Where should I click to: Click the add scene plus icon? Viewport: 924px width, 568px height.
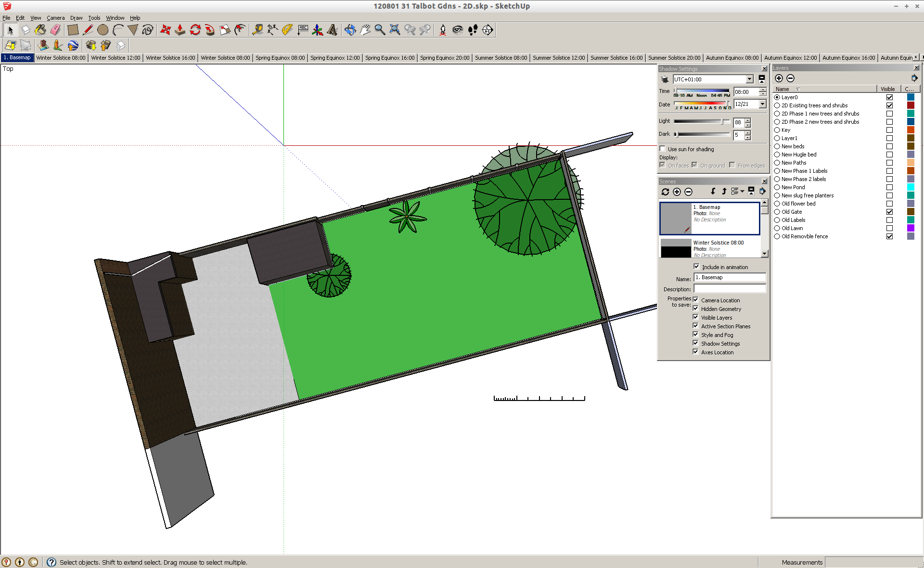(x=677, y=192)
